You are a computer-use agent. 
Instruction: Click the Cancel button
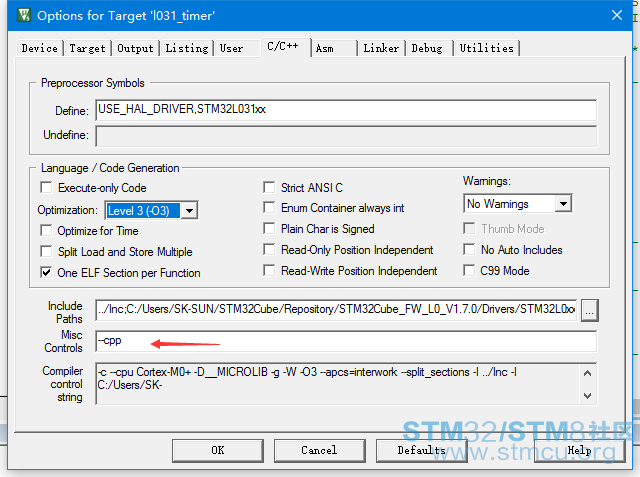click(x=320, y=450)
